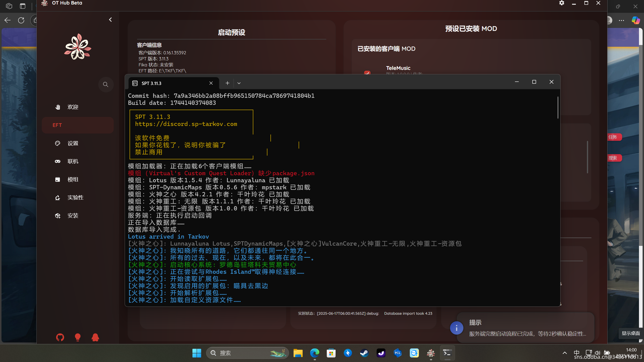Click the EFT 路径: E:\TKF\TKF\ text
644x362 pixels.
click(162, 71)
